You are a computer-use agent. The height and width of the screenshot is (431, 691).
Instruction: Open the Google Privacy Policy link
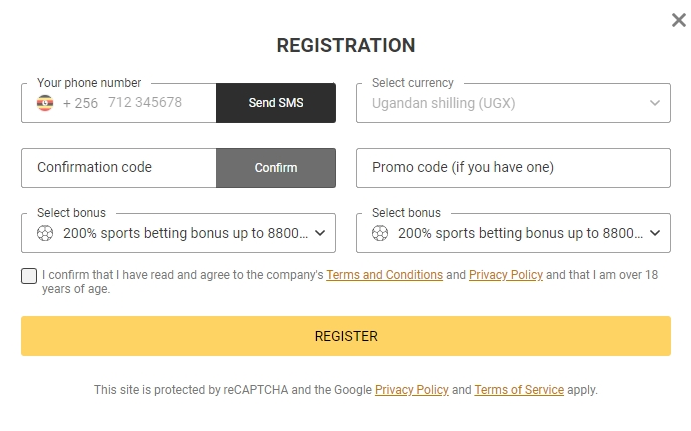coord(412,390)
